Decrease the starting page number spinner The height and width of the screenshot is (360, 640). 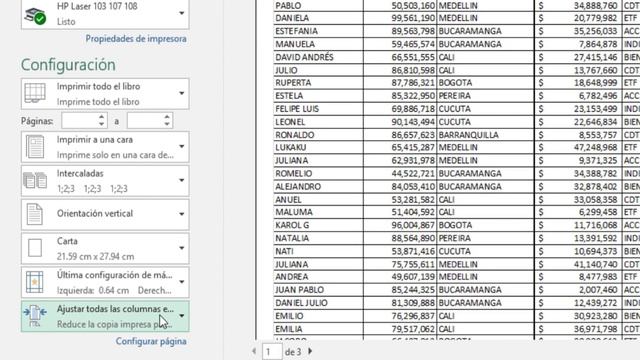pyautogui.click(x=102, y=124)
